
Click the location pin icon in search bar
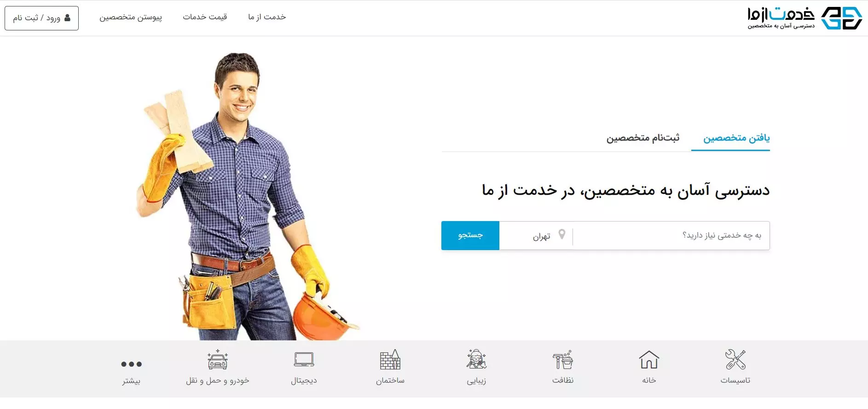coord(561,234)
